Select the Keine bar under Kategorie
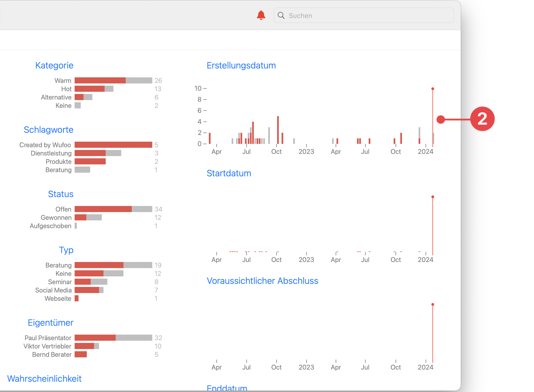Viewport: 534px width, 392px height. 77,105
